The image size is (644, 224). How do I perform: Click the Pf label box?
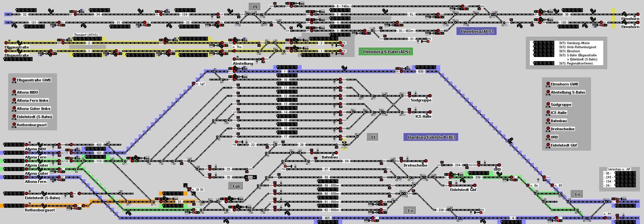tap(255, 7)
